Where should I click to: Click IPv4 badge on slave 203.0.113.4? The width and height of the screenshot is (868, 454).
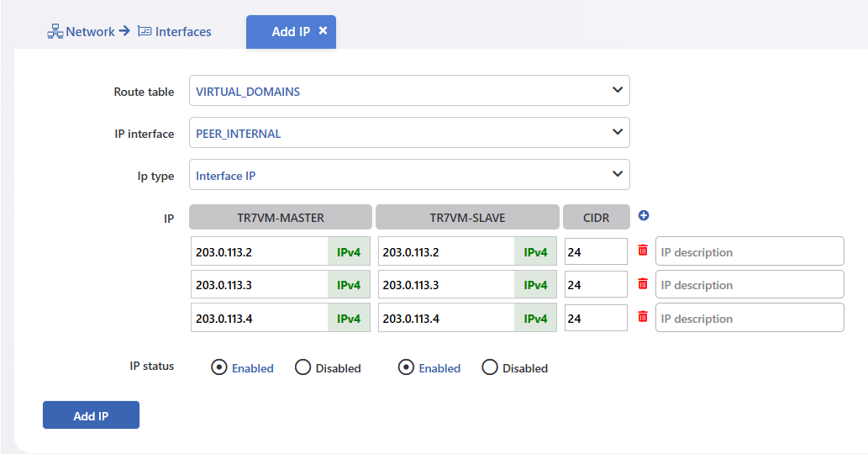[x=535, y=318]
